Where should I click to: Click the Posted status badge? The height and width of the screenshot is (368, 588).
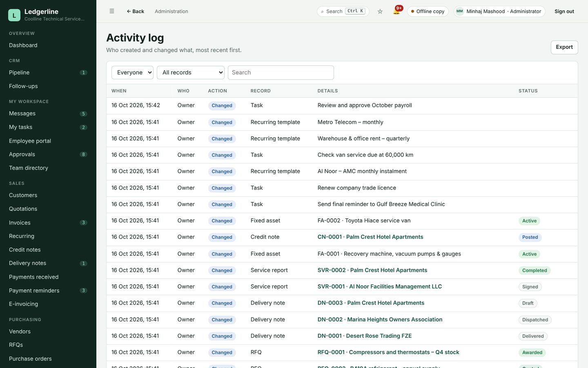tap(530, 237)
